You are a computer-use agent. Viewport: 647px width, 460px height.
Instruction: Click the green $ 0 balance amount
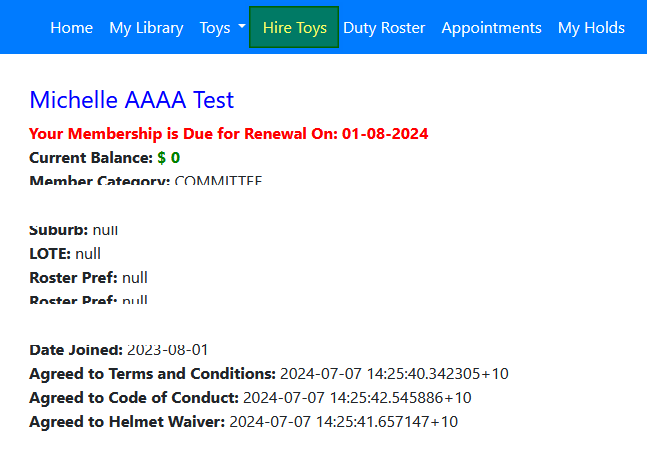point(169,157)
